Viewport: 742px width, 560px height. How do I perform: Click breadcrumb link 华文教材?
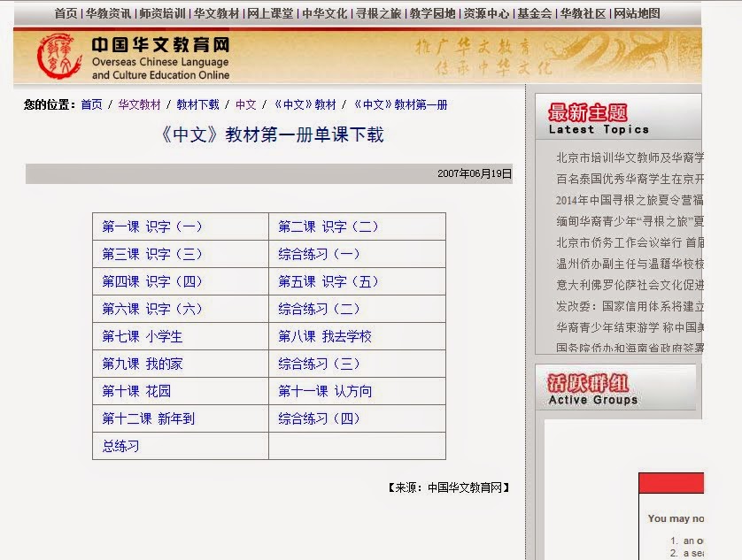point(139,104)
